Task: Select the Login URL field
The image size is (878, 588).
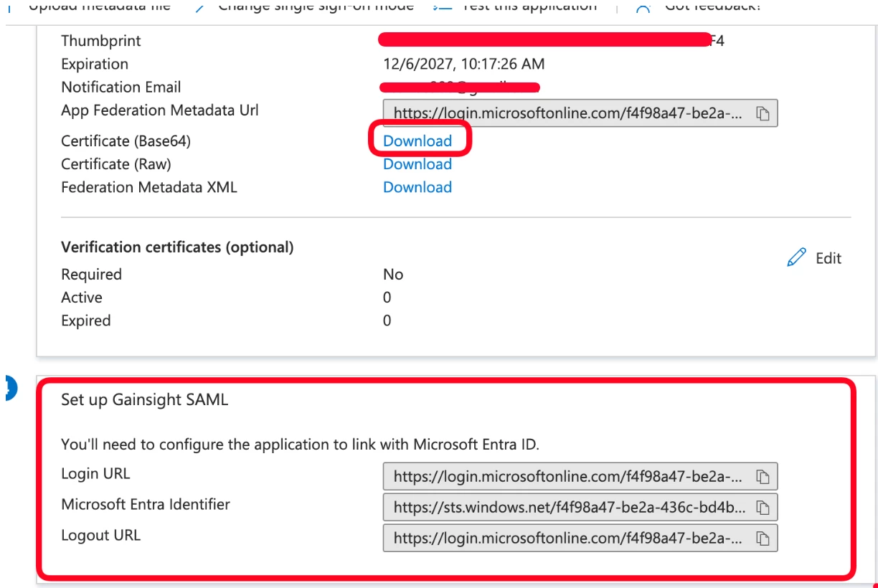Action: [580, 476]
